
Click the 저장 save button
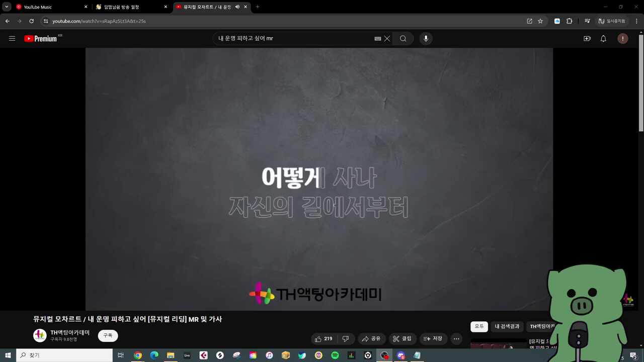(433, 339)
